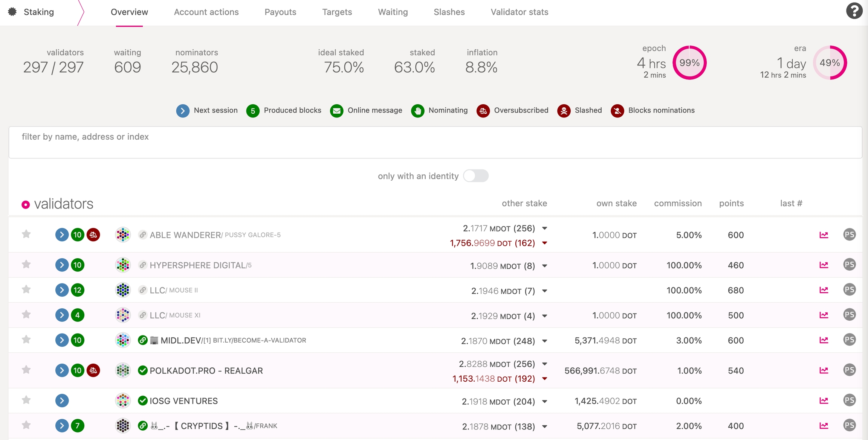Screen dimensions: 868x440
Task: Open POLKADOT.PRO - REALGAR validator name
Action: [206, 371]
